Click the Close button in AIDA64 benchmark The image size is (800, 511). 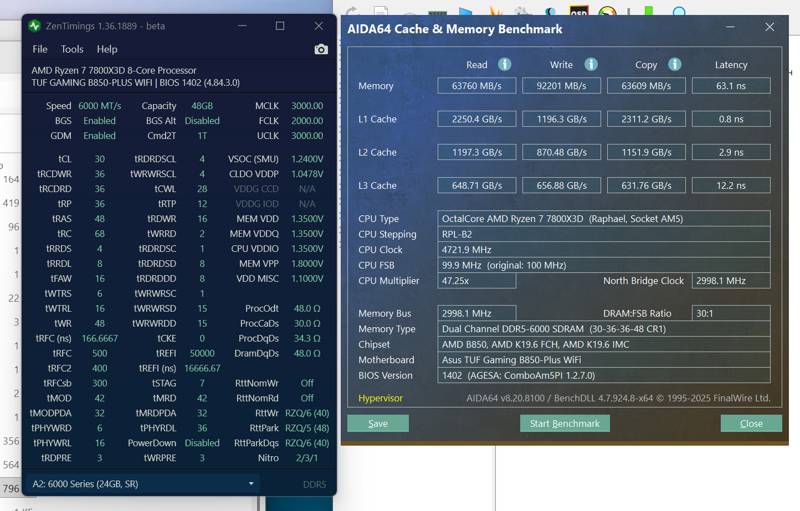click(751, 423)
